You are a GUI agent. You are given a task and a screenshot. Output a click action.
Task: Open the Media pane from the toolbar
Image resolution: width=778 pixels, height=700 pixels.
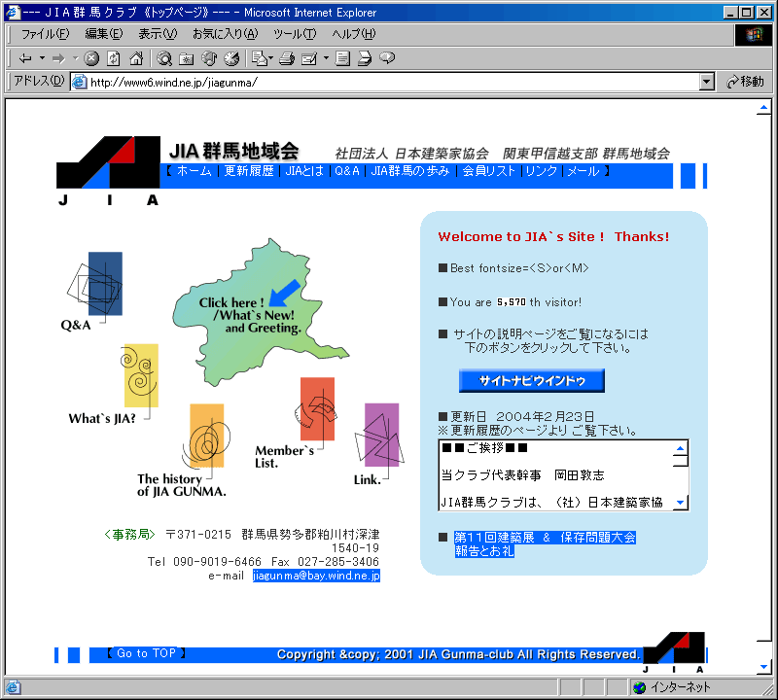tap(209, 58)
